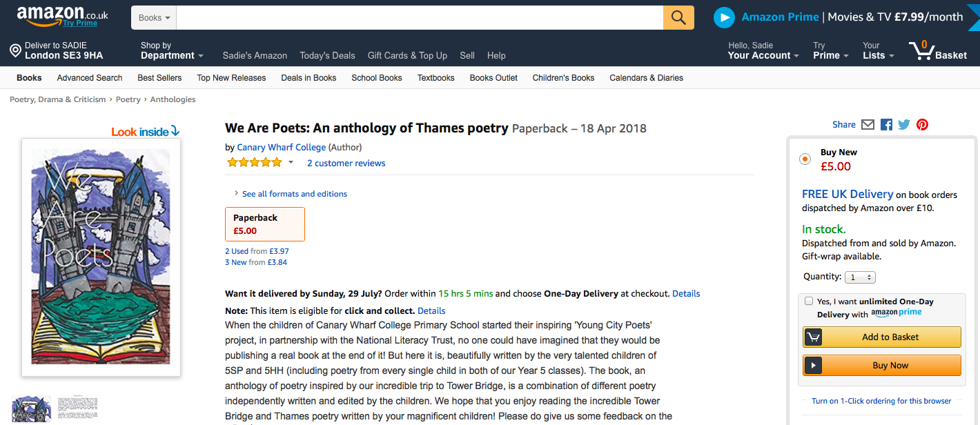This screenshot has height=425, width=980.
Task: Tick the unlimited One-Day Delivery checkbox
Action: coord(809,301)
